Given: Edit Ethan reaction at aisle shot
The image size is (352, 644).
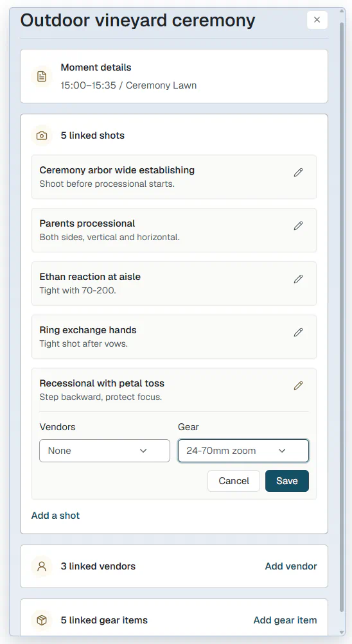Looking at the screenshot, I should (x=298, y=279).
